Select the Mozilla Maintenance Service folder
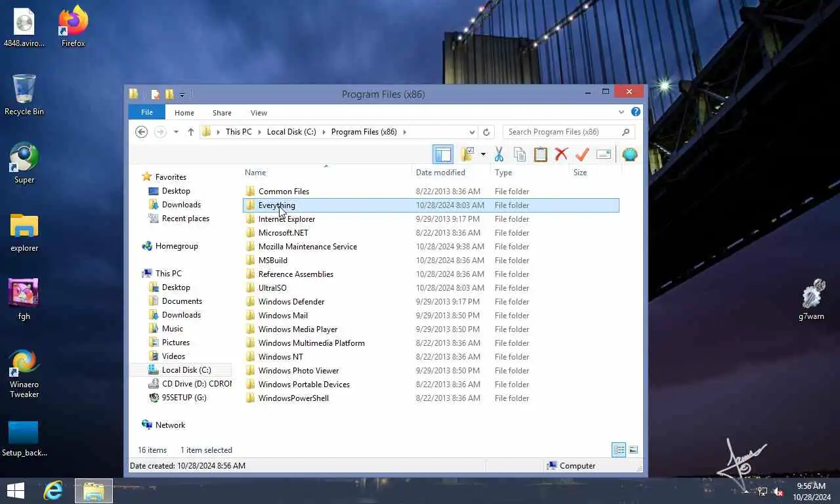The image size is (840, 504). coord(430,247)
